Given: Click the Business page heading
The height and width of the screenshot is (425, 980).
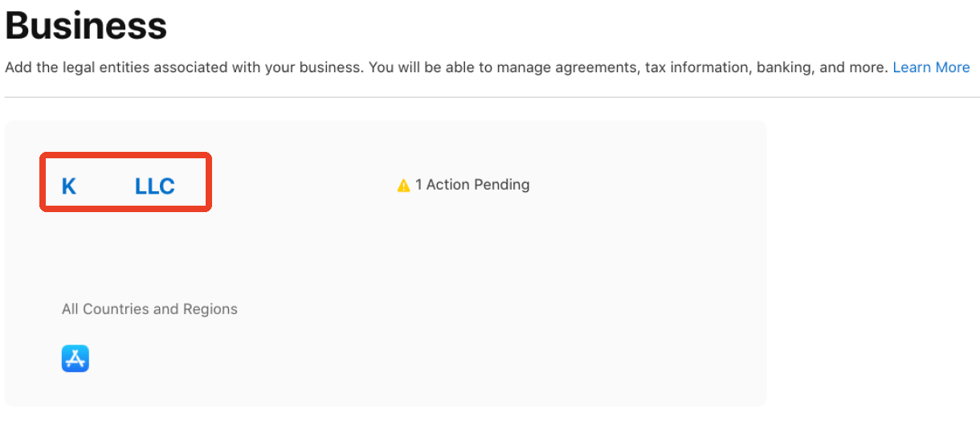Looking at the screenshot, I should click(87, 26).
